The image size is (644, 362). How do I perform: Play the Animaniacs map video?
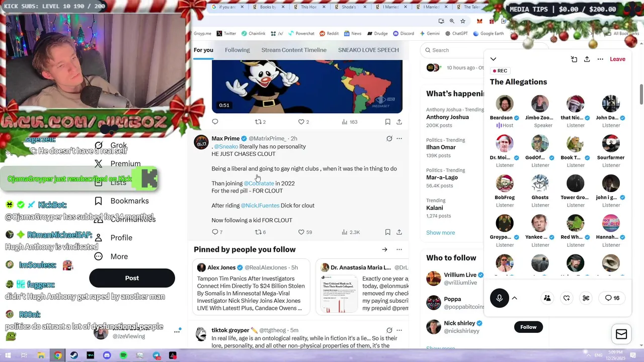point(307,86)
